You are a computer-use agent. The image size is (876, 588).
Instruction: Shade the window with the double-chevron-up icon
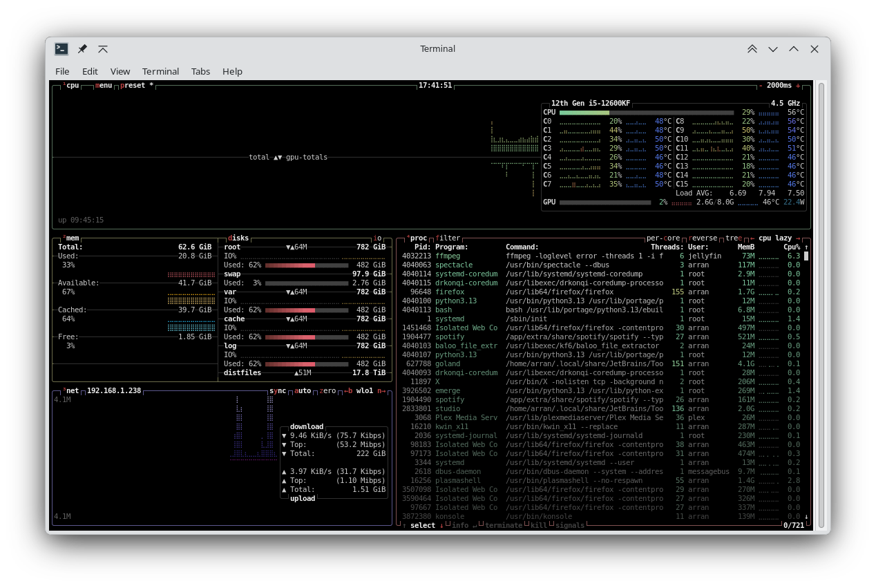coord(752,49)
